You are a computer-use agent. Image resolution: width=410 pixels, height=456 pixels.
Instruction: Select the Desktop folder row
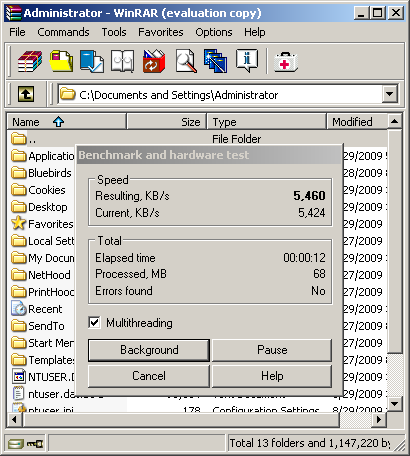click(x=42, y=207)
